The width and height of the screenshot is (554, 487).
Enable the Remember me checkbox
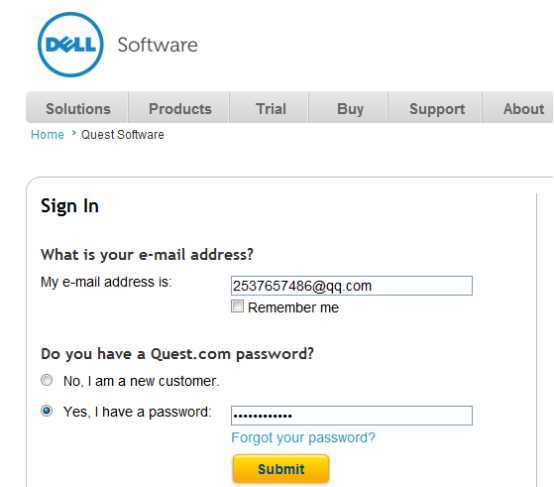coord(237,306)
